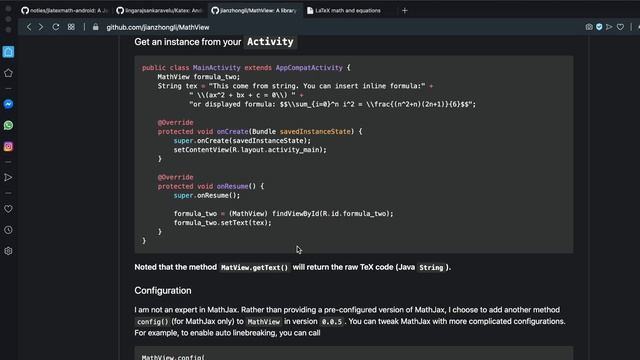640x360 pixels.
Task: Click 'super.onCreate(savedInstanceState);' code line
Action: click(x=242, y=141)
